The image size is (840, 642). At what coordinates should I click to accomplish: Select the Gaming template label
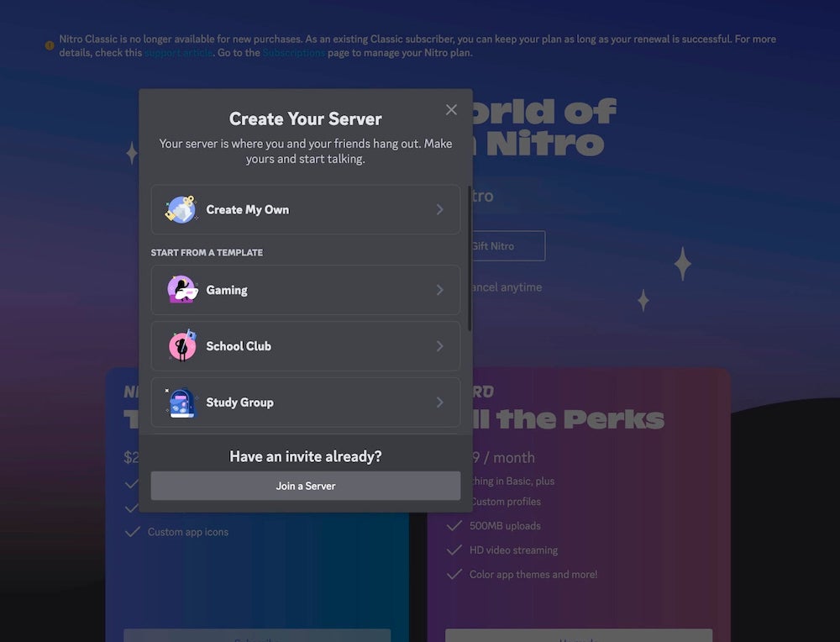pos(227,290)
